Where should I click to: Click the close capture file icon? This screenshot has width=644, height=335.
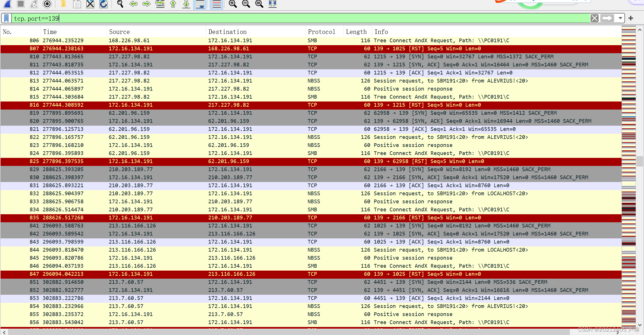point(90,4)
